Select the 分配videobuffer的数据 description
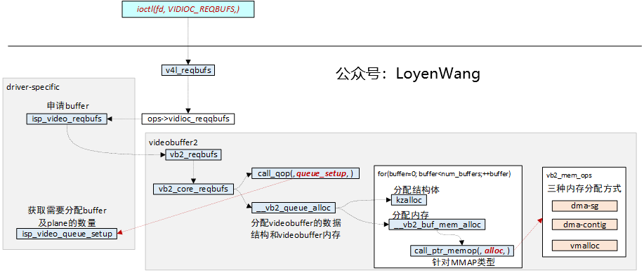This screenshot has height=273, width=644. [296, 224]
